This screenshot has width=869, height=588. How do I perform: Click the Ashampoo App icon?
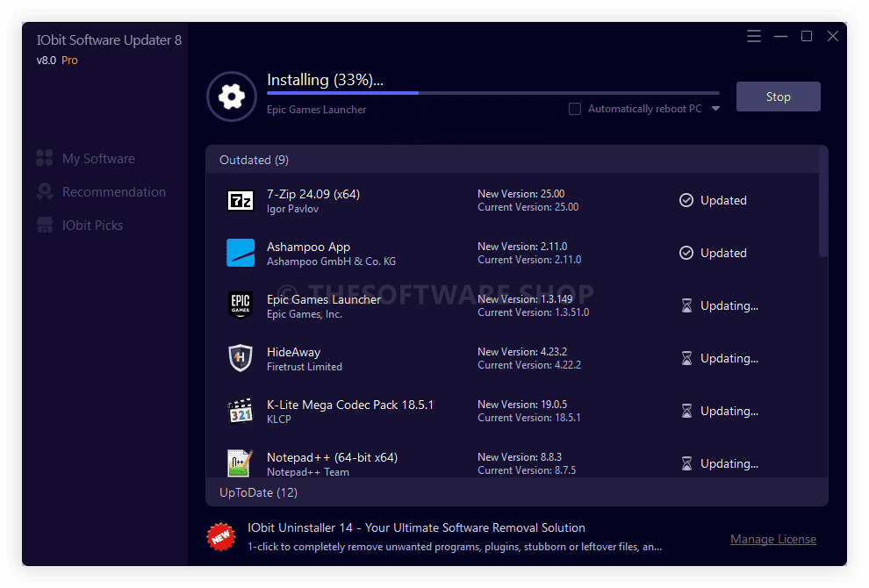[241, 253]
